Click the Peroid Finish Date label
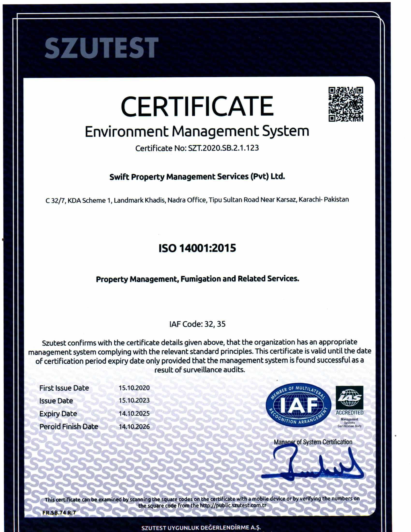This screenshot has width=411, height=532. (x=69, y=427)
